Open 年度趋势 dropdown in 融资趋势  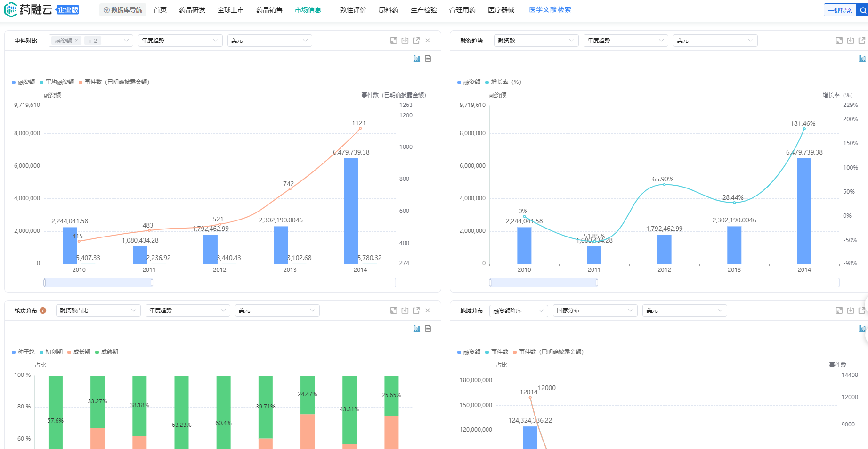(x=626, y=41)
